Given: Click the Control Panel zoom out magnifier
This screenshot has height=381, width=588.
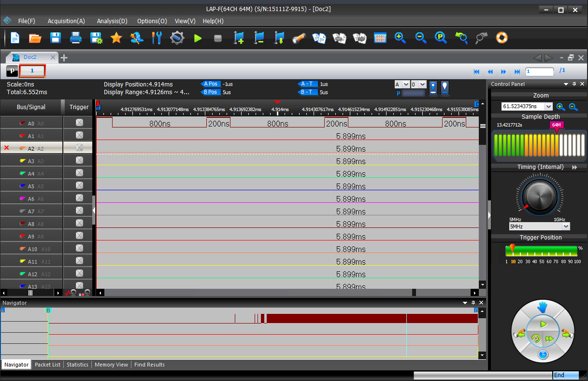Looking at the screenshot, I should click(573, 107).
